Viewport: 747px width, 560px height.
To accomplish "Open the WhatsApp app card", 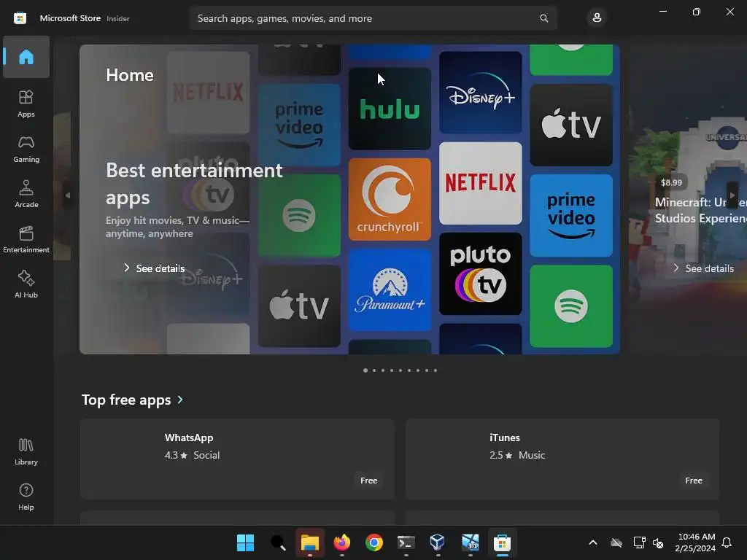I will pyautogui.click(x=237, y=459).
